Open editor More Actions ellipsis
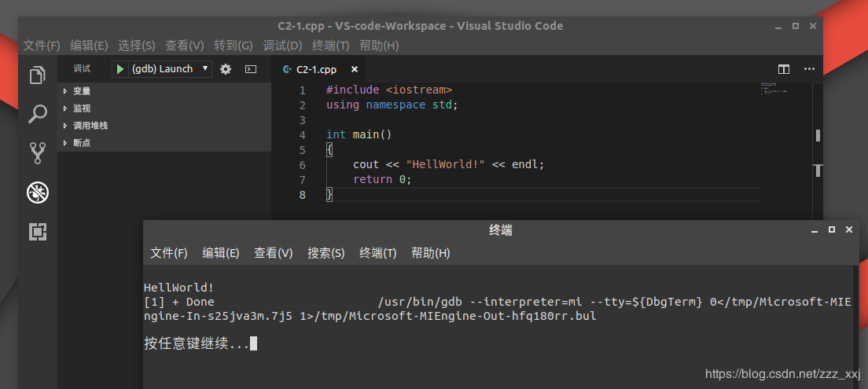 pos(809,69)
